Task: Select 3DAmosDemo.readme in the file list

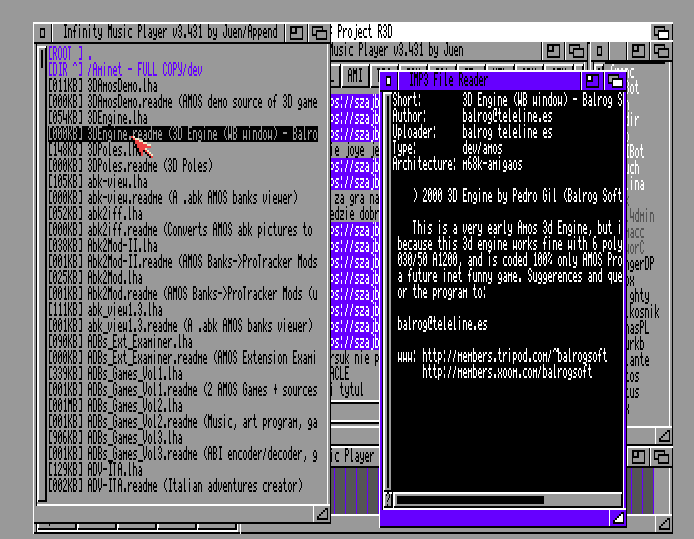Action: coord(182,102)
